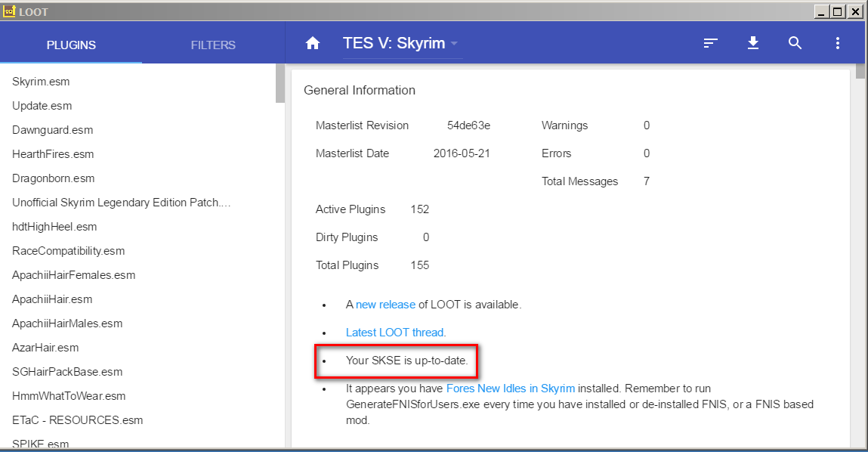Click the LOOT icon in the title bar
The width and height of the screenshot is (868, 452).
[9, 11]
